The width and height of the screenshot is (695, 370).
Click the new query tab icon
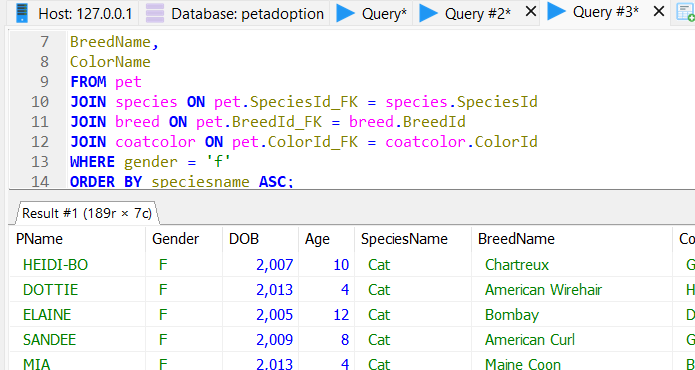point(686,12)
